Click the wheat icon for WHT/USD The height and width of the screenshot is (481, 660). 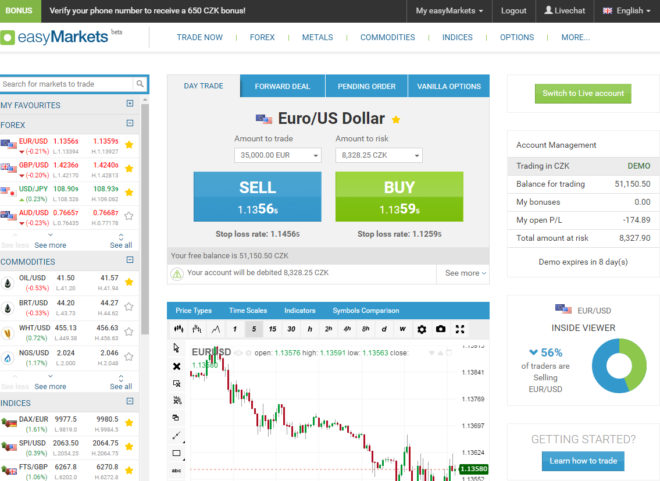[x=8, y=333]
